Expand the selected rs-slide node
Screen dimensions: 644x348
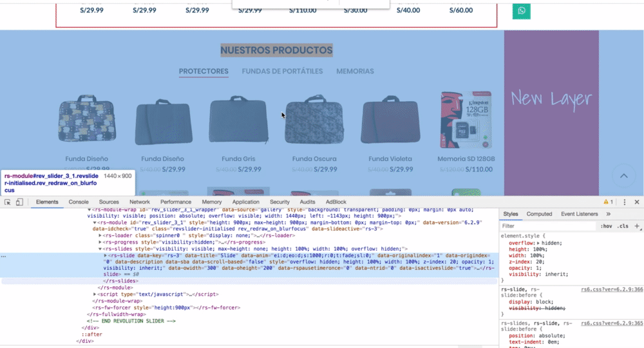(105, 256)
